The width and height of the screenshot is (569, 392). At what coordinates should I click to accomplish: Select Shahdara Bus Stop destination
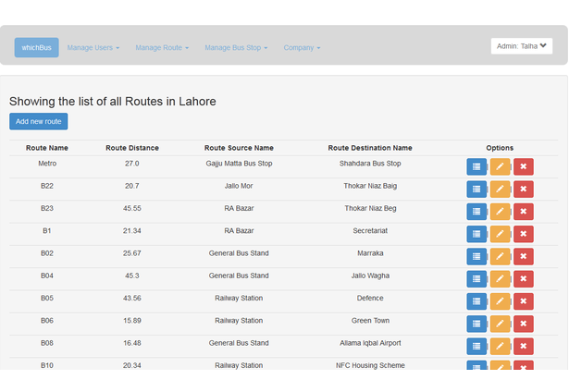pyautogui.click(x=370, y=164)
